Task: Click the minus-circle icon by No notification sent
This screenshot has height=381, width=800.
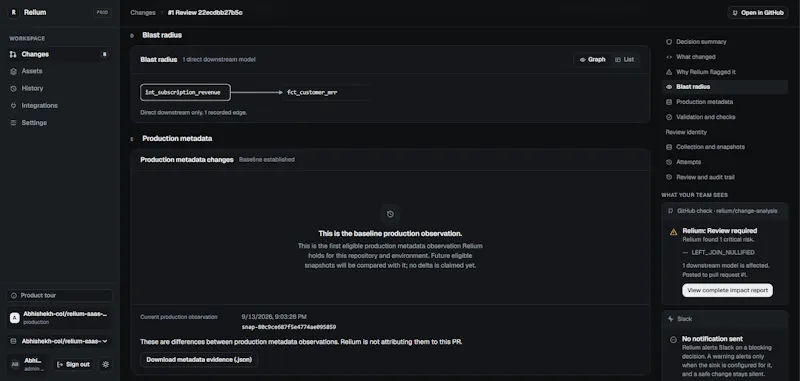Action: [x=673, y=339]
